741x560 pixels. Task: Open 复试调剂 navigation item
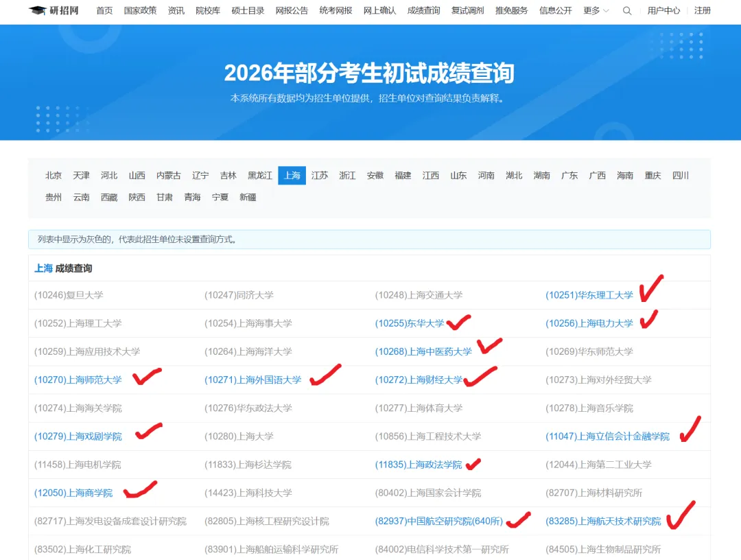pos(468,10)
